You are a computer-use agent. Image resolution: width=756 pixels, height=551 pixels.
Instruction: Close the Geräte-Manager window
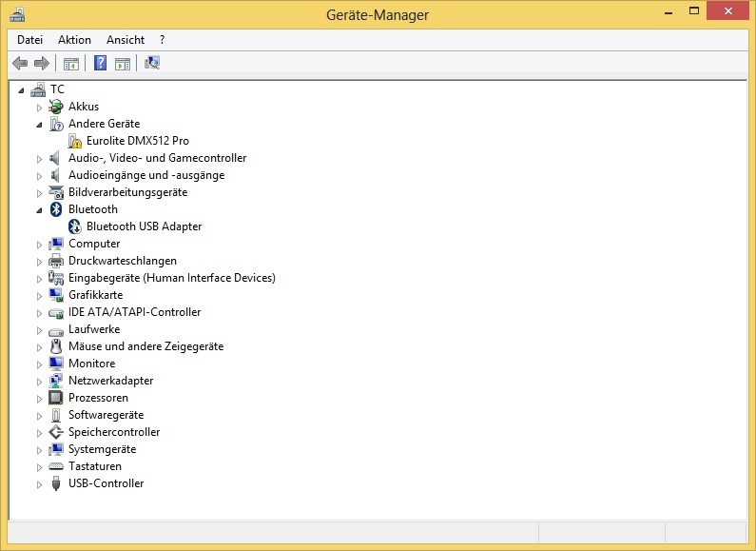(728, 10)
